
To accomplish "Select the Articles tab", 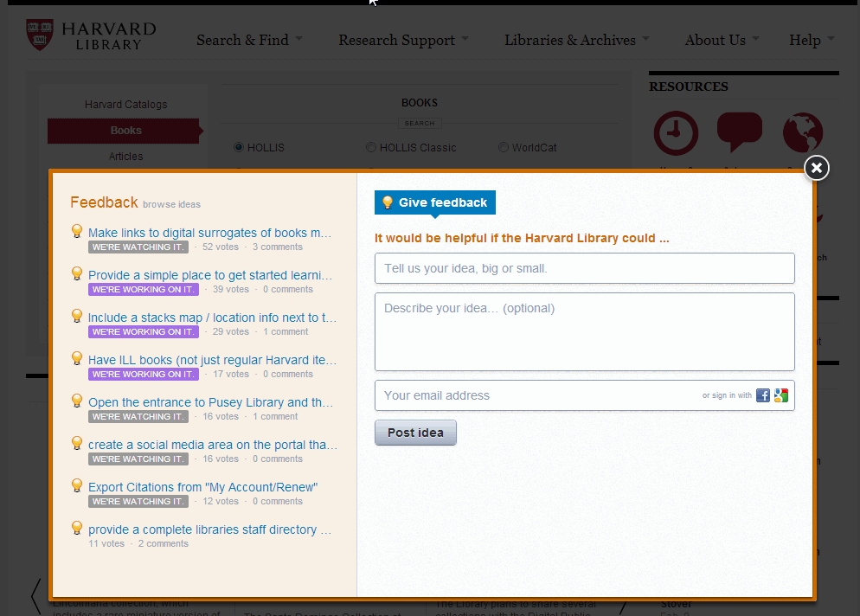I will pyautogui.click(x=125, y=157).
